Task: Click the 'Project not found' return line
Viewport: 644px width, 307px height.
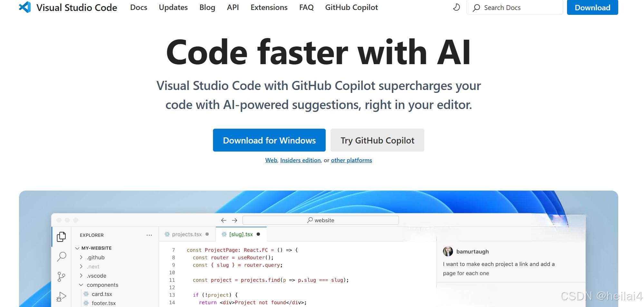Action: (253, 302)
